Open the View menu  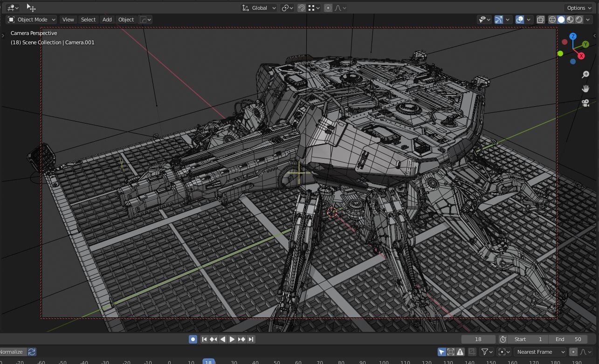pos(68,20)
